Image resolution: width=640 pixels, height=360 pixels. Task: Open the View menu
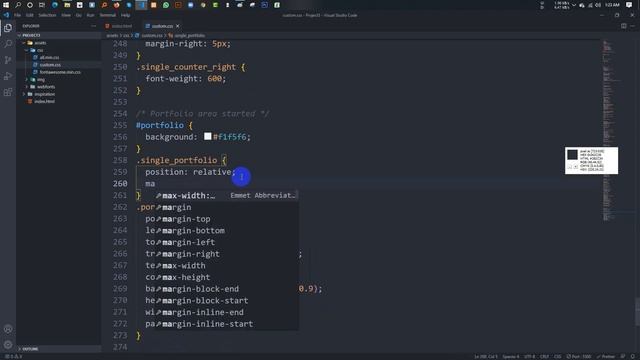[x=66, y=15]
